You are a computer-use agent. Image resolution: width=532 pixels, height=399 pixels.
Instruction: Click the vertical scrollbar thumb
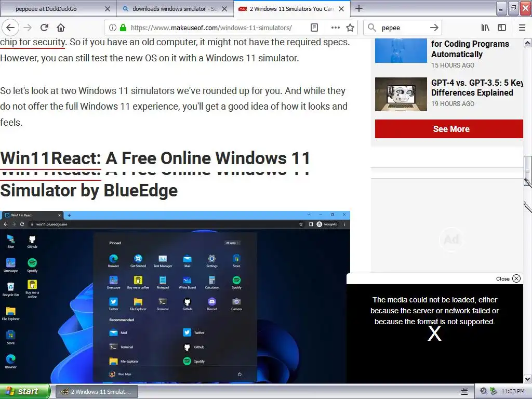[527, 170]
